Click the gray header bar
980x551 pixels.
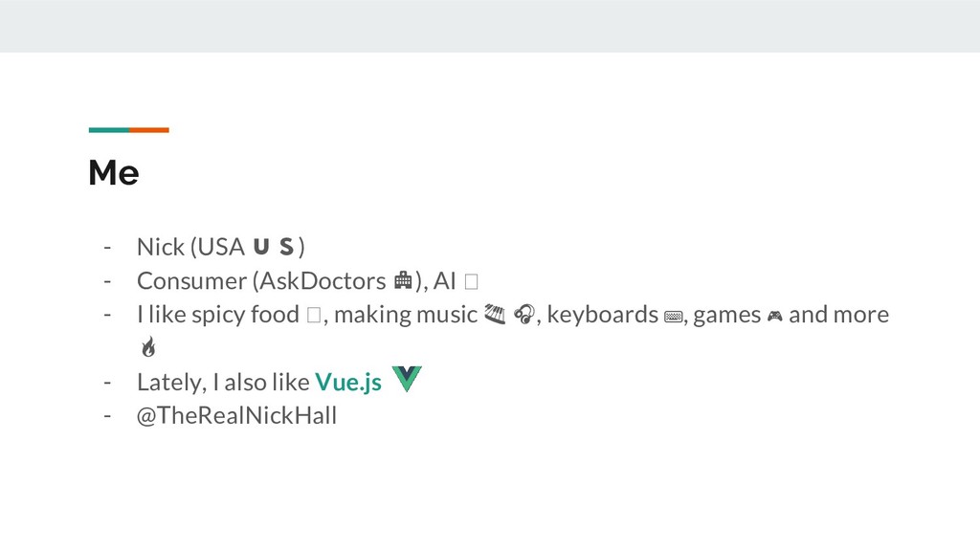(x=490, y=26)
